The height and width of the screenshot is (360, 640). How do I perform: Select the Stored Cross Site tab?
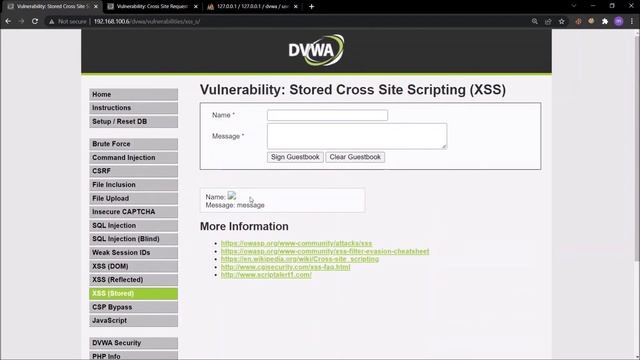coord(52,7)
